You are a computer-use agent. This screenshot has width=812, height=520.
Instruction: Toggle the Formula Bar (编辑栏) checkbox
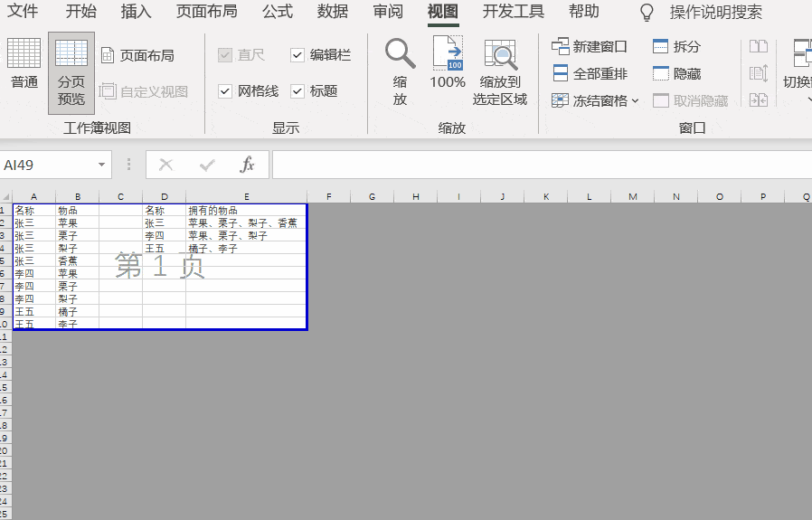coord(297,54)
